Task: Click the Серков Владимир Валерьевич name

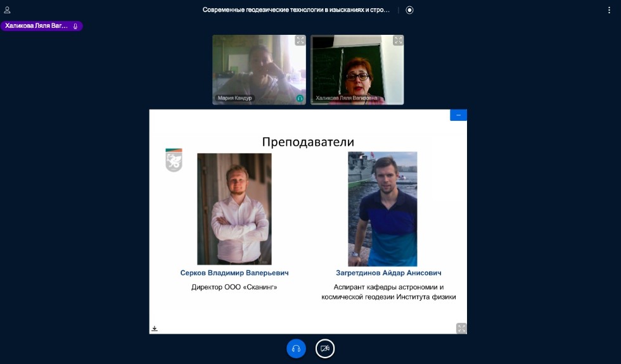Action: pos(234,273)
